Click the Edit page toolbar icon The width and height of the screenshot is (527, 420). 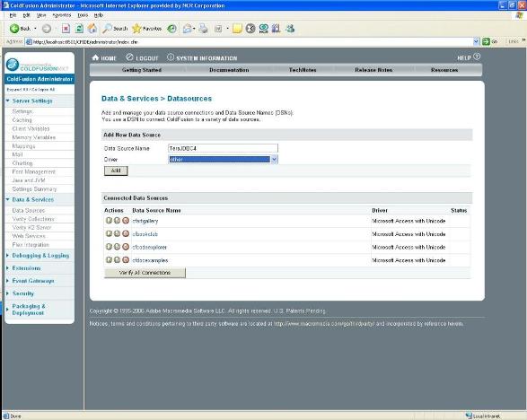point(218,29)
